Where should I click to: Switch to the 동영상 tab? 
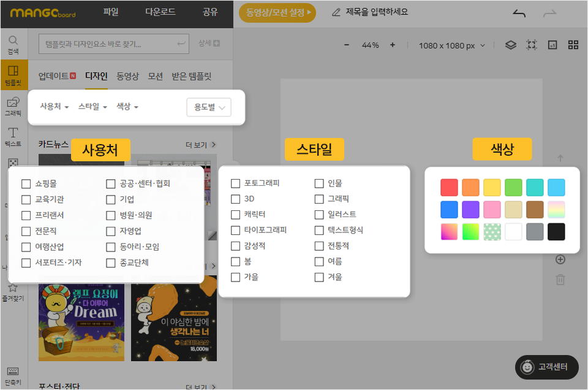tap(127, 76)
